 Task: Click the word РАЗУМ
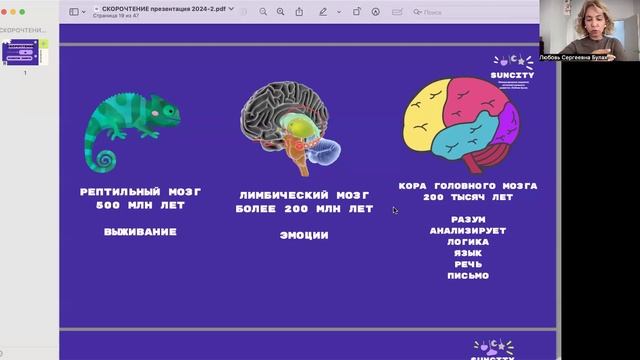[x=468, y=220]
